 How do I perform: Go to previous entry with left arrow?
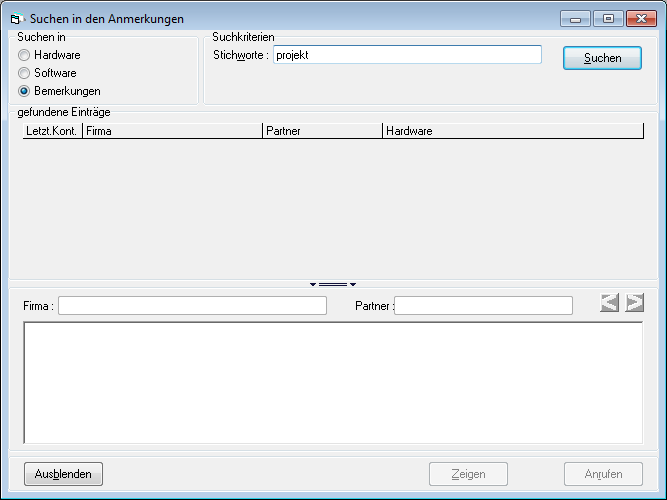pyautogui.click(x=609, y=303)
